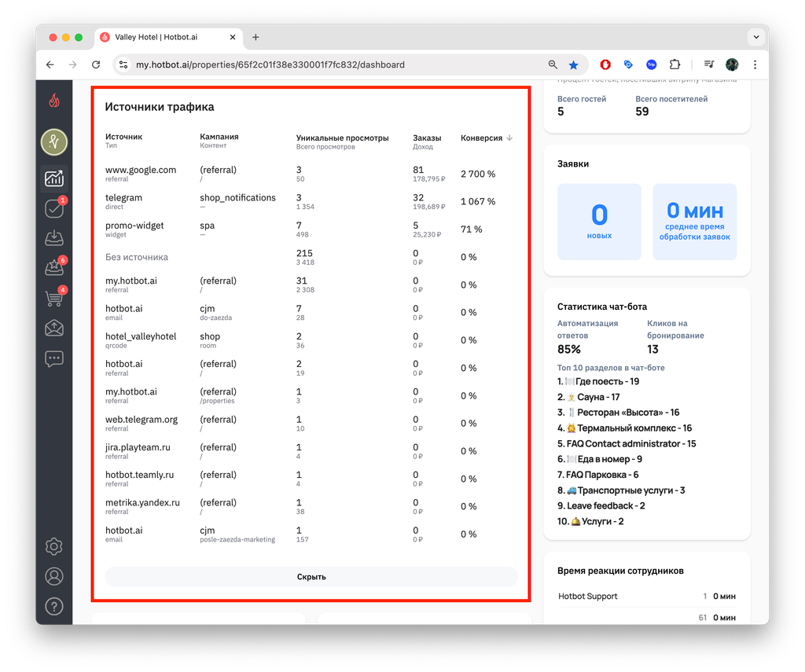The height and width of the screenshot is (672, 805).
Task: Open a new browser tab with plus
Action: [x=255, y=37]
